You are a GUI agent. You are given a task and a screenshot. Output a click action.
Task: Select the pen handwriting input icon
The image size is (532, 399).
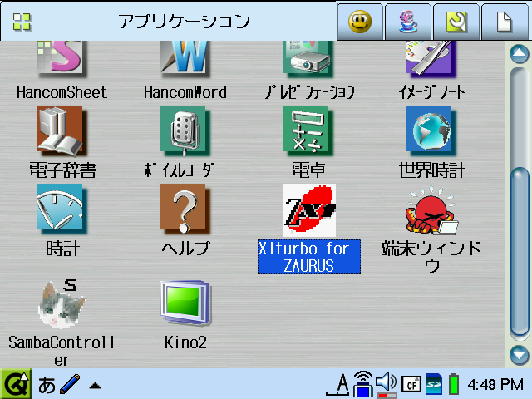click(70, 384)
